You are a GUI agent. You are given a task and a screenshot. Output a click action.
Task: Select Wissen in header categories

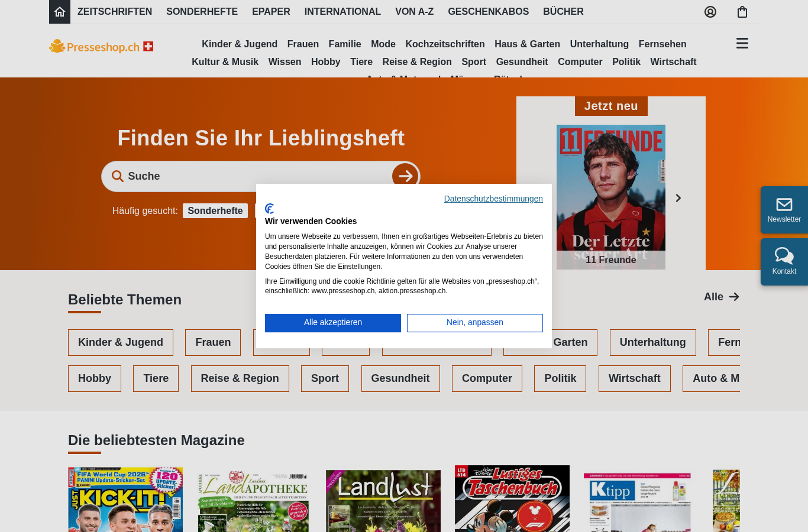tap(285, 62)
